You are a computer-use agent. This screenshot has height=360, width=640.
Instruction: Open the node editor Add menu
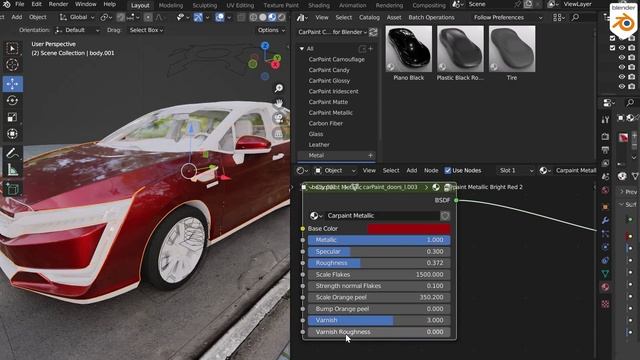[x=411, y=171]
